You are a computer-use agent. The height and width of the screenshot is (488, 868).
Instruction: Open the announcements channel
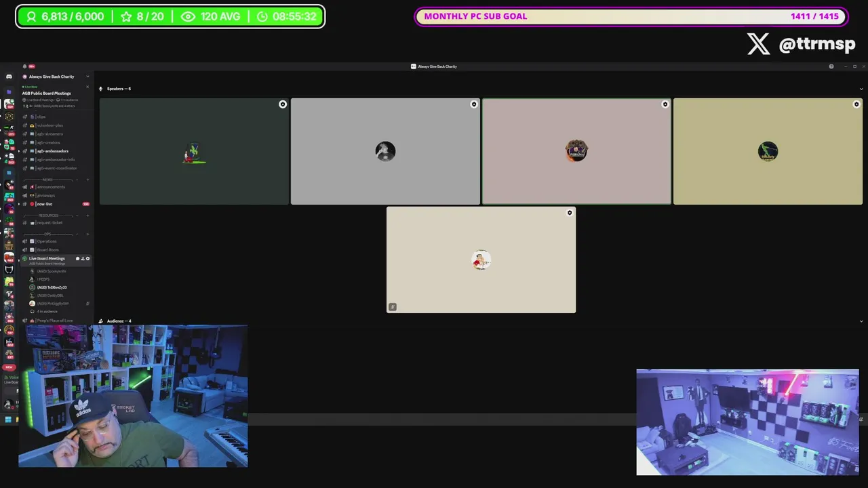[56, 187]
